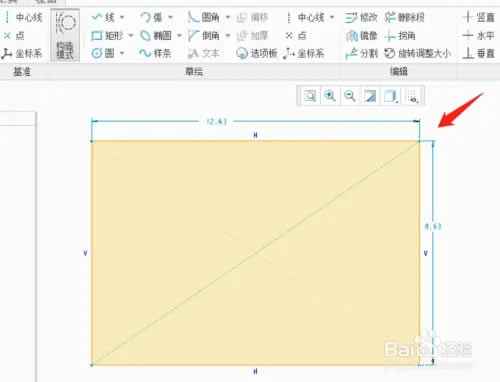
Task: Open the Display Style icon
Action: [x=391, y=96]
